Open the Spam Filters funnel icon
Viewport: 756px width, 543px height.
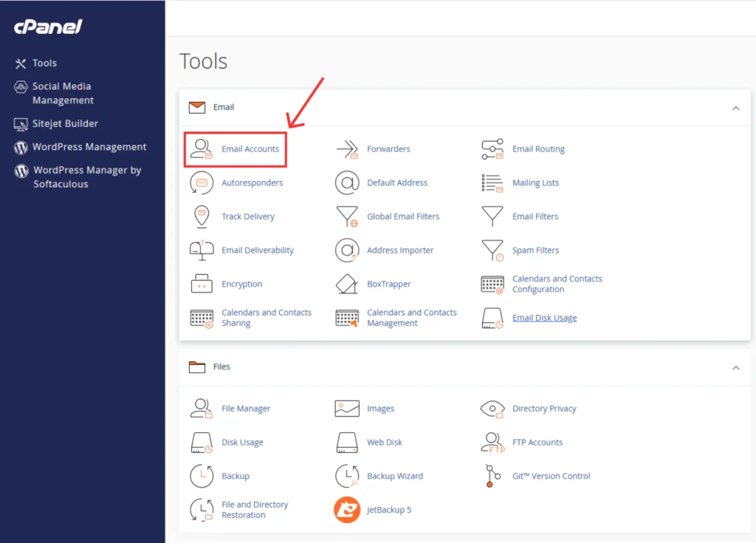point(492,250)
